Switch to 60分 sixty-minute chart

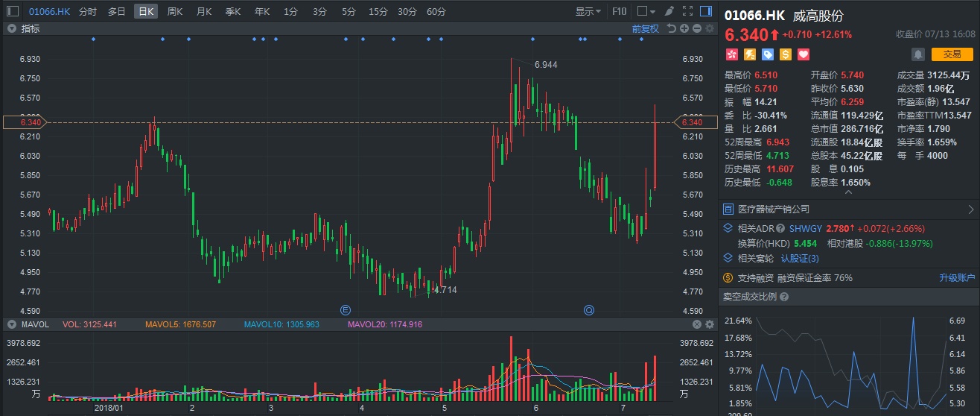[x=436, y=11]
